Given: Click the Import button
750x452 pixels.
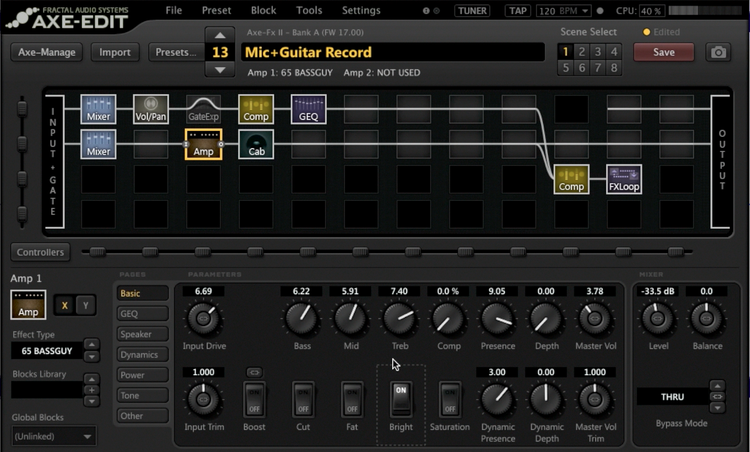Looking at the screenshot, I should 115,52.
